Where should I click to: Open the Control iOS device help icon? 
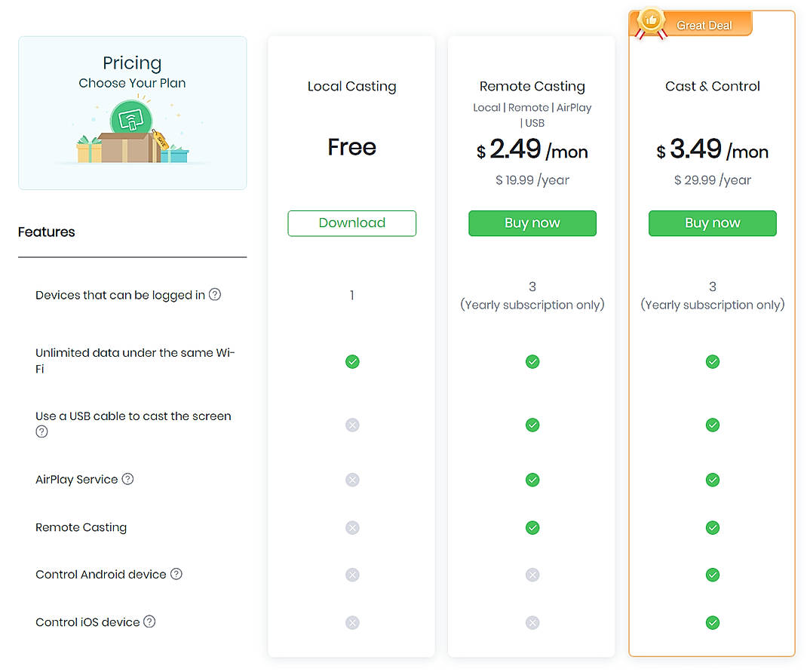pos(150,621)
